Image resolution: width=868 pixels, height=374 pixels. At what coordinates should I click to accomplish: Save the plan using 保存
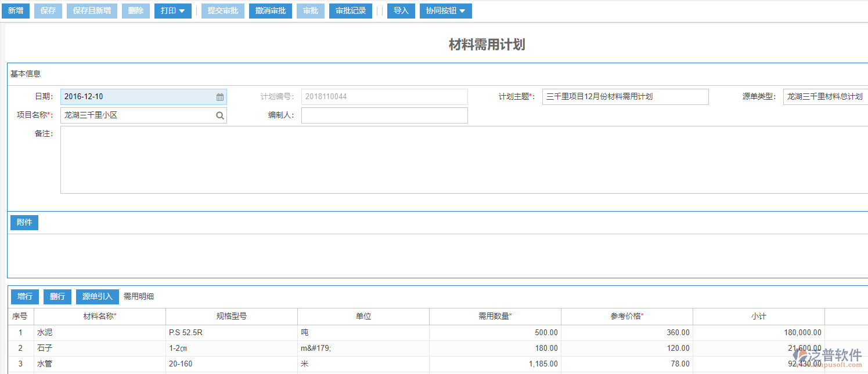48,10
